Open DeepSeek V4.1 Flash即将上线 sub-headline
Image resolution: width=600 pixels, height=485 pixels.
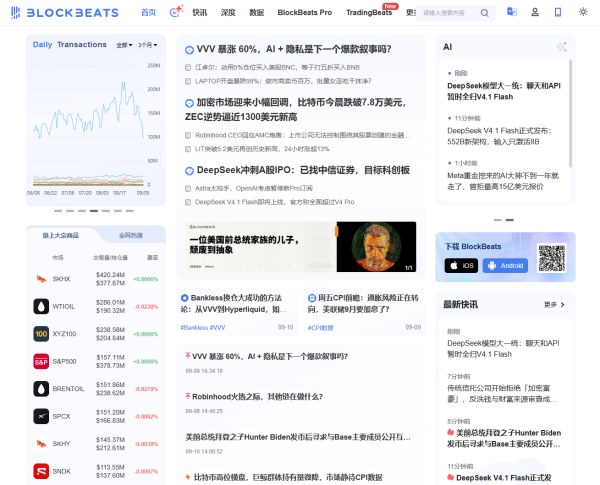274,202
